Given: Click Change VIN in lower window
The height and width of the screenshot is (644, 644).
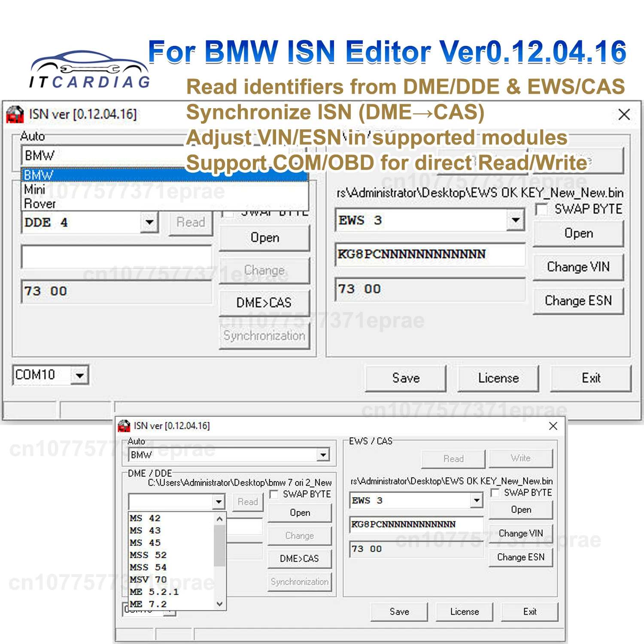Looking at the screenshot, I should (521, 533).
